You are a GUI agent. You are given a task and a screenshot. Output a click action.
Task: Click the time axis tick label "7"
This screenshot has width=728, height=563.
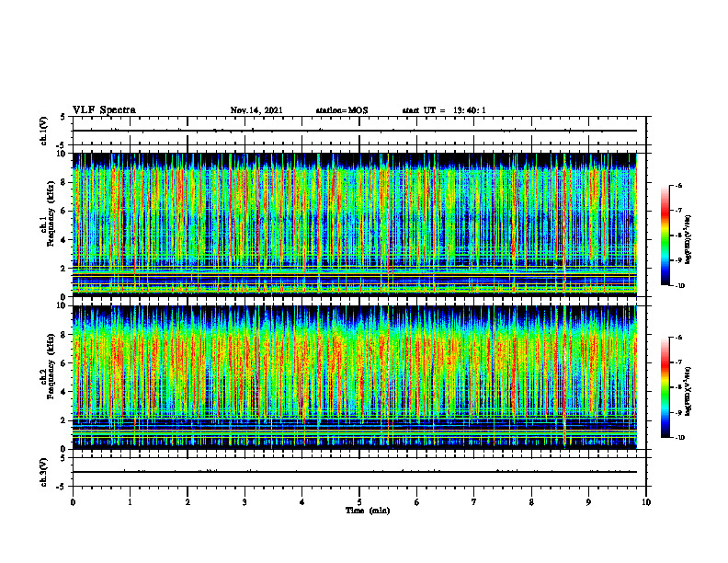[x=474, y=502]
